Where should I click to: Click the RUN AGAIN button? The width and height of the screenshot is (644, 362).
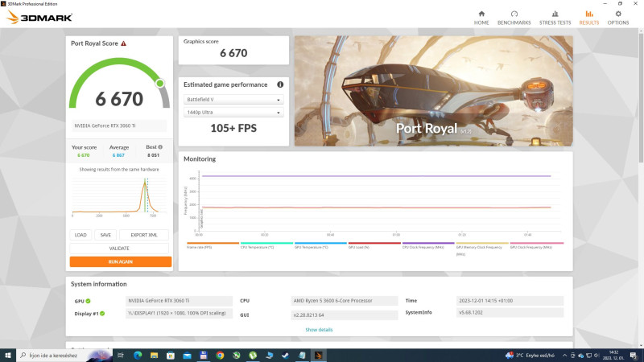120,262
